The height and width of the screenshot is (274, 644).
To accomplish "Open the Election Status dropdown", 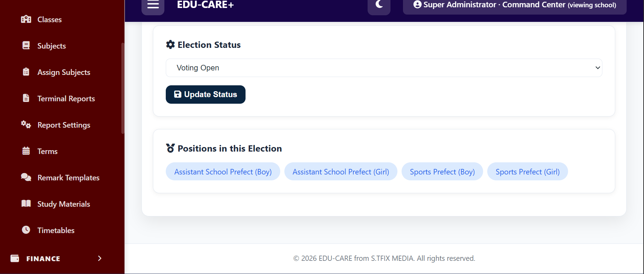I will tap(384, 68).
